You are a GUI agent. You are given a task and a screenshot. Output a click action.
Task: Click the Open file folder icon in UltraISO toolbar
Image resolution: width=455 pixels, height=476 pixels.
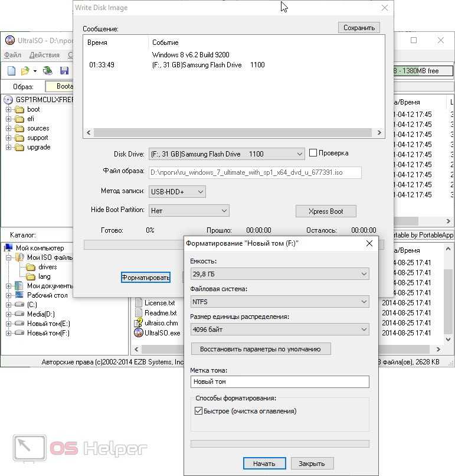[x=25, y=71]
